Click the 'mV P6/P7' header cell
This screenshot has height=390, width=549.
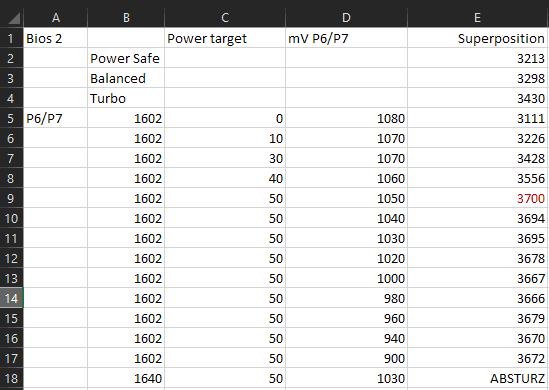tap(347, 38)
